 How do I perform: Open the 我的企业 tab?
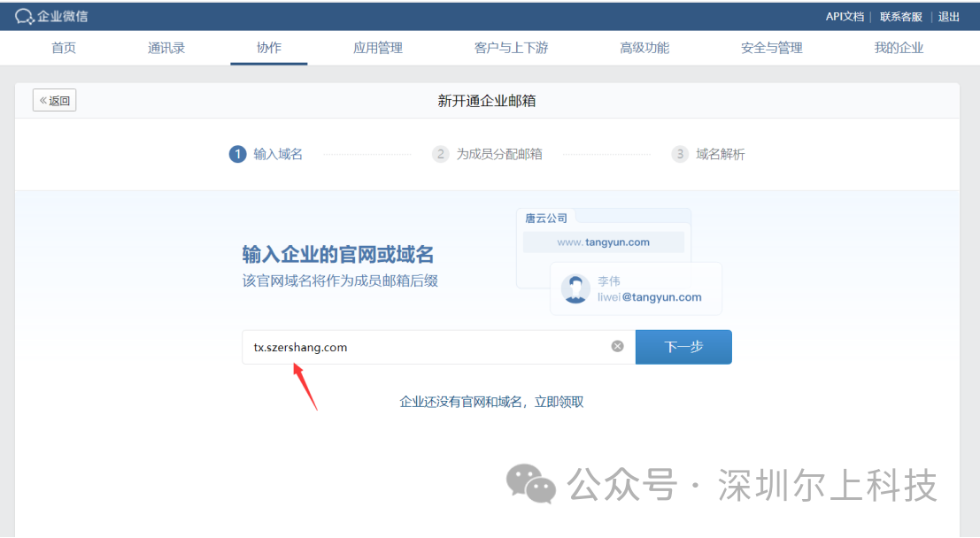(899, 48)
